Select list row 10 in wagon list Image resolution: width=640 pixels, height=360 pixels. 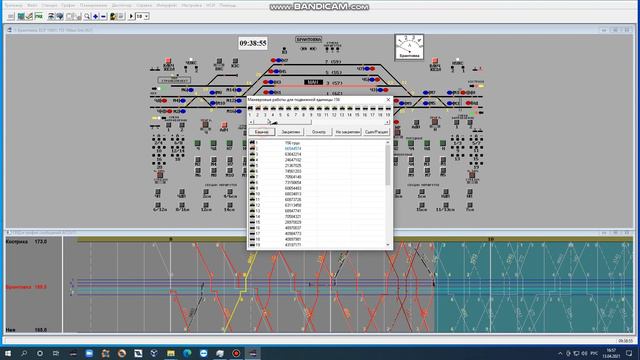point(317,194)
